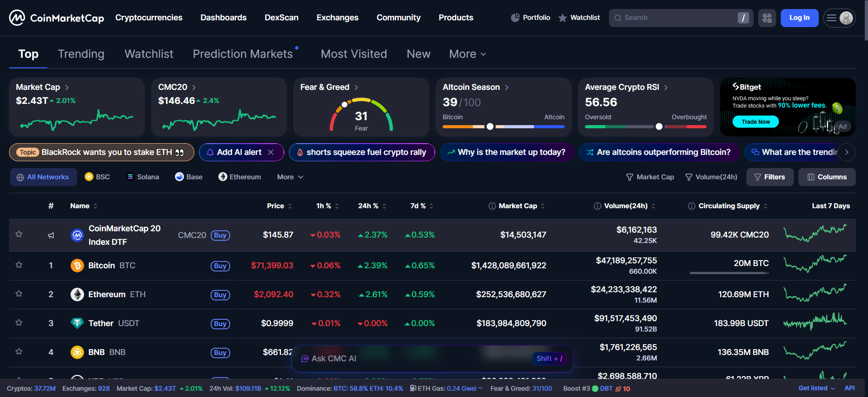Switch to the Prediction Markets tab
Image resolution: width=868 pixels, height=397 pixels.
pyautogui.click(x=243, y=54)
